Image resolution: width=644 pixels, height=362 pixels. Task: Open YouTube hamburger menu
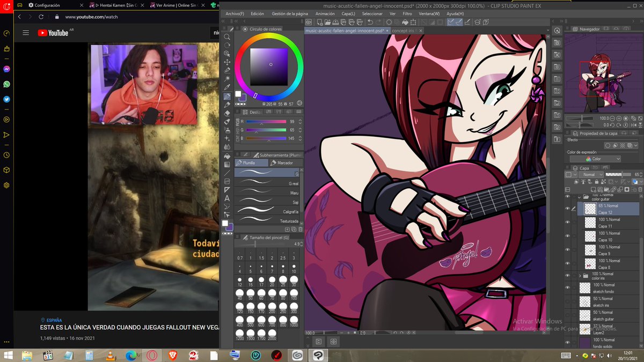pos(26,33)
